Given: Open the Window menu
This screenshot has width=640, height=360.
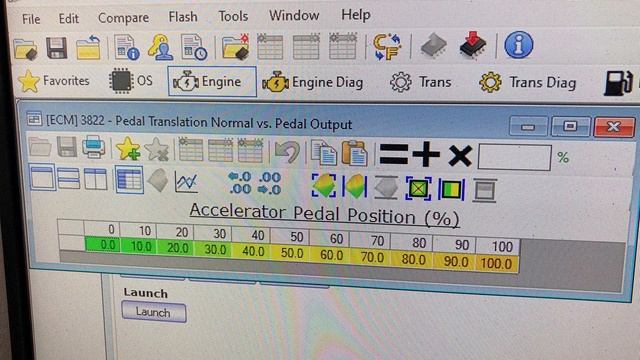Looking at the screenshot, I should 294,16.
